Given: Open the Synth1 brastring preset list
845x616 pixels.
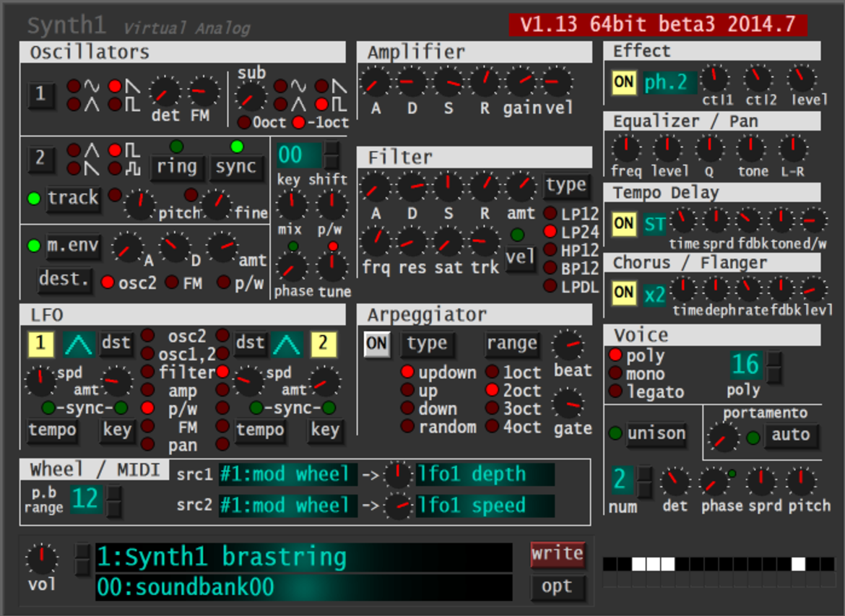Looking at the screenshot, I should tap(304, 558).
